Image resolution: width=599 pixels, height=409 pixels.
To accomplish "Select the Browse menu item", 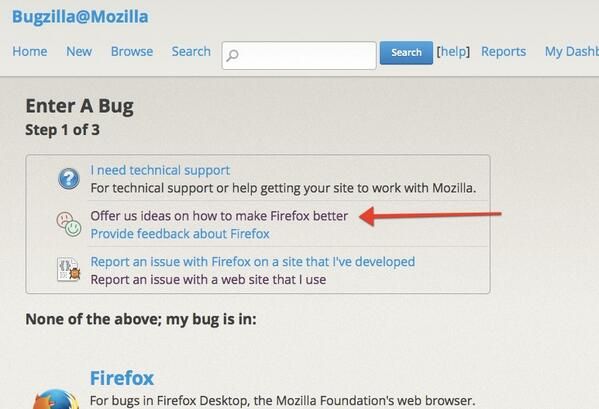I will (132, 51).
